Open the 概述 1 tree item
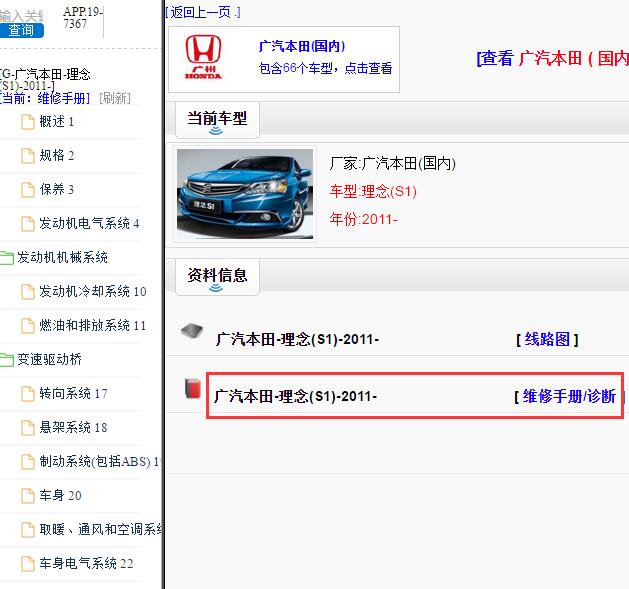Image resolution: width=629 pixels, height=589 pixels. click(x=57, y=122)
